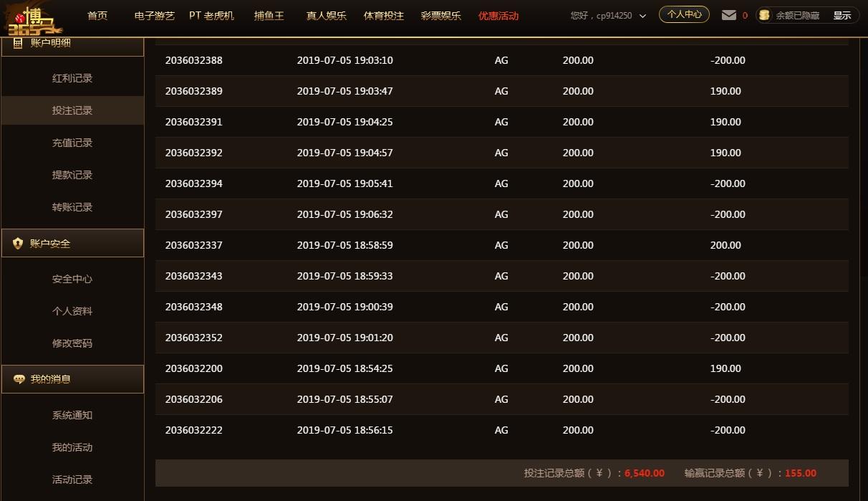868x501 pixels.
Task: Open 系统通知 notifications
Action: 72,415
